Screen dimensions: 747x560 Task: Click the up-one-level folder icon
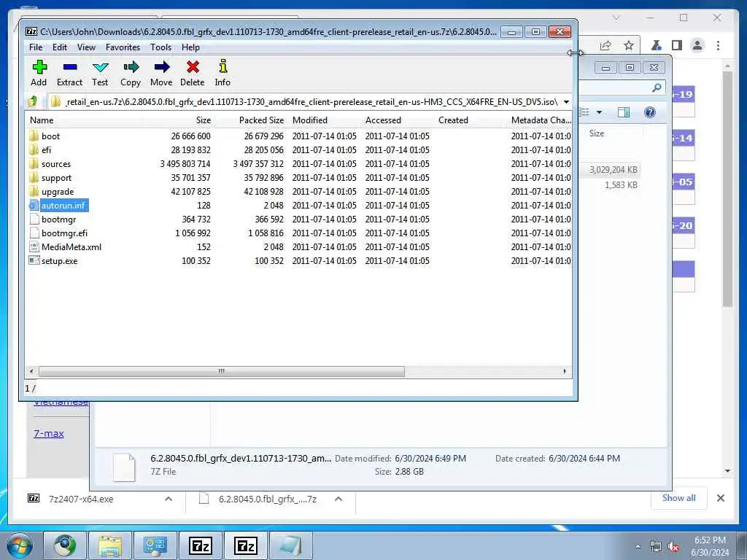pyautogui.click(x=33, y=101)
